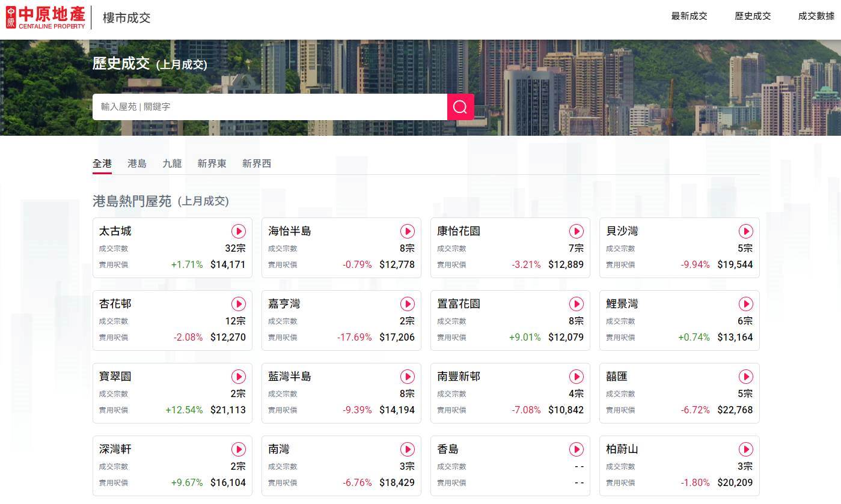
Task: Click the search magnifier icon
Action: click(460, 107)
